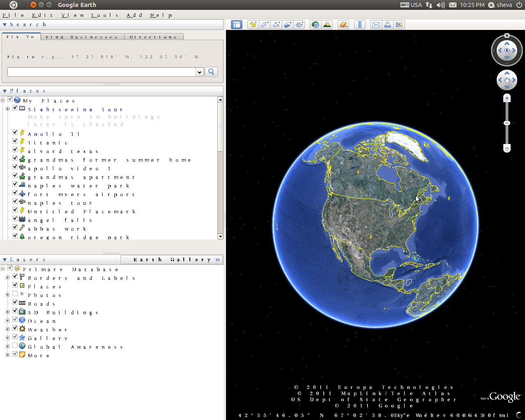Open the USA keyboard layout indicator
Viewport: 525px width, 420px height.
point(411,5)
